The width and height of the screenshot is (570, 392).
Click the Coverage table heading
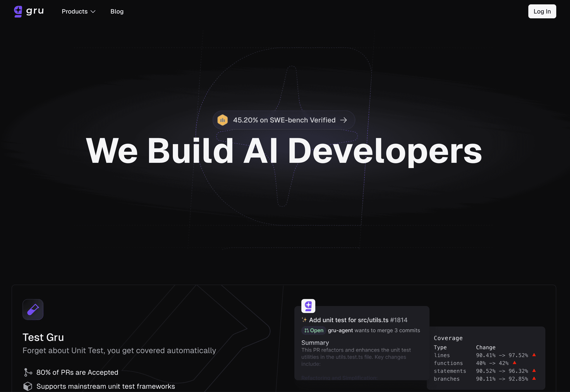pos(448,338)
